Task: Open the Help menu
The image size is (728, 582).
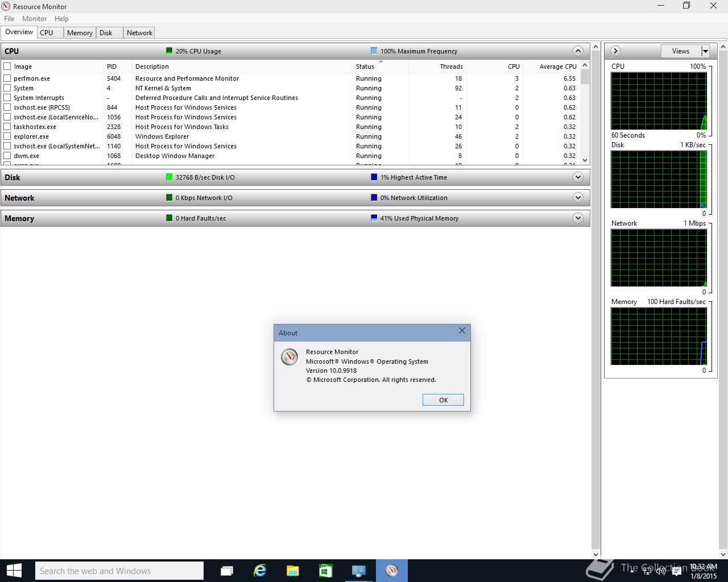Action: click(61, 19)
